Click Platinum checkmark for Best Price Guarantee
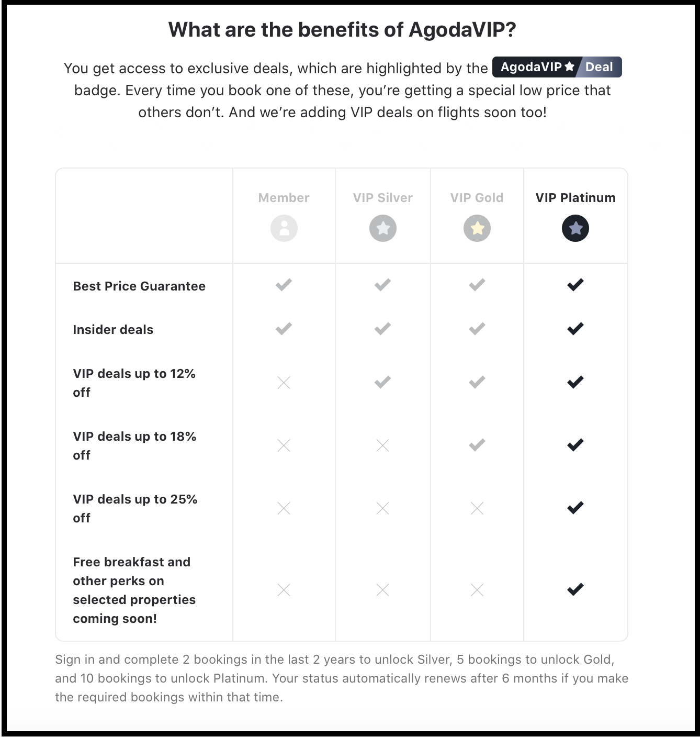 click(575, 285)
